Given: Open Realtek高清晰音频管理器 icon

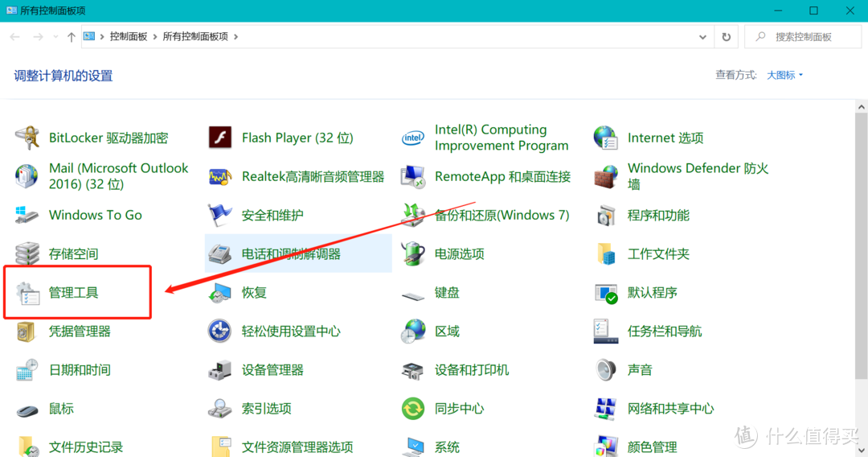Looking at the screenshot, I should (219, 177).
